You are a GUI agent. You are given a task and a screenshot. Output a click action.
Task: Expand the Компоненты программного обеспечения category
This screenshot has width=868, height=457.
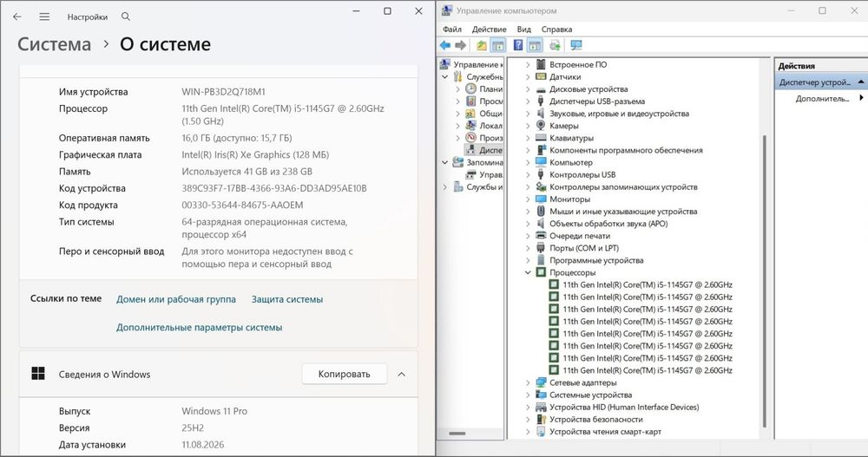[x=528, y=150]
